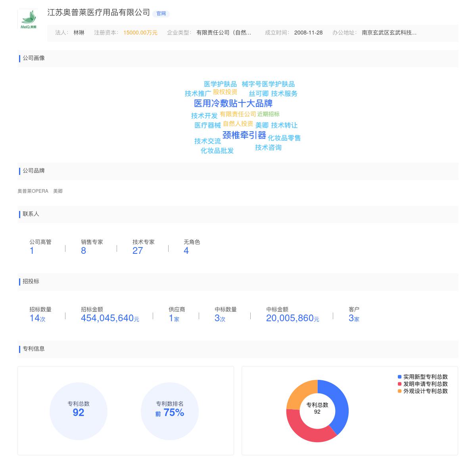The width and height of the screenshot is (476, 464).
Task: Open brand 奥普莱OPERA
Action: (x=33, y=191)
